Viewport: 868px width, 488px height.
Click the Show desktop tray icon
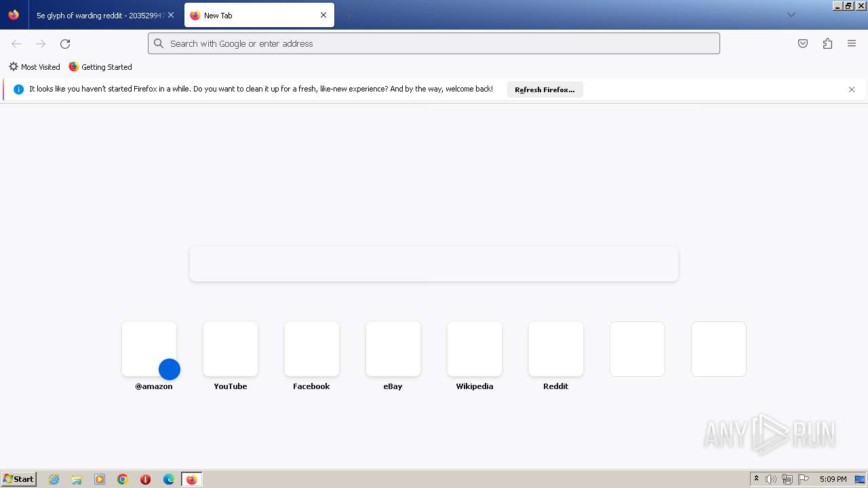860,479
